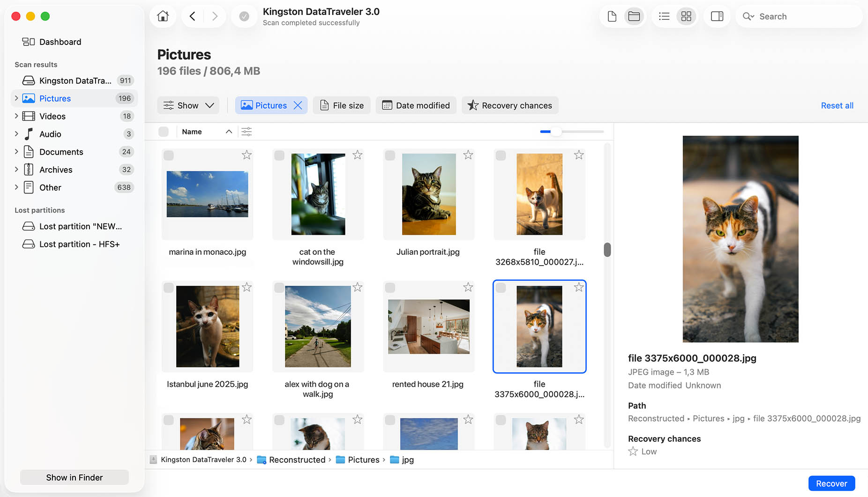This screenshot has height=497, width=868.
Task: Click the Recover button
Action: coord(831,483)
